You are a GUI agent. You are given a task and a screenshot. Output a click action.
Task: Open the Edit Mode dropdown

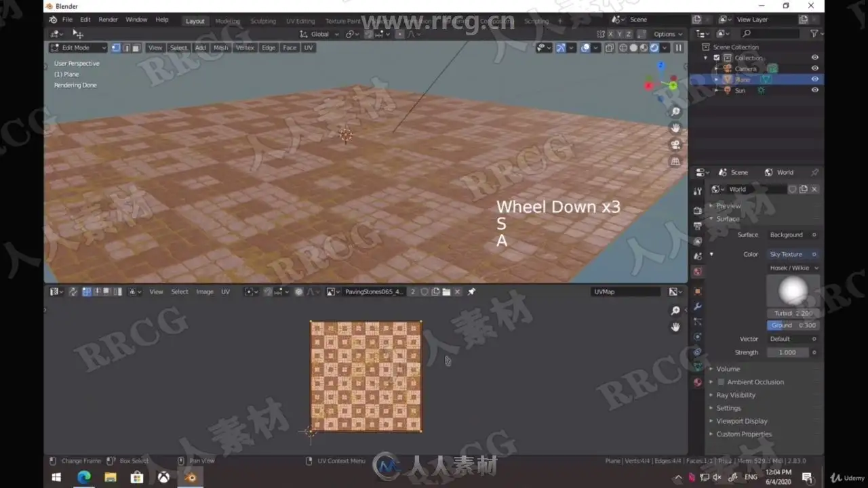(78, 48)
